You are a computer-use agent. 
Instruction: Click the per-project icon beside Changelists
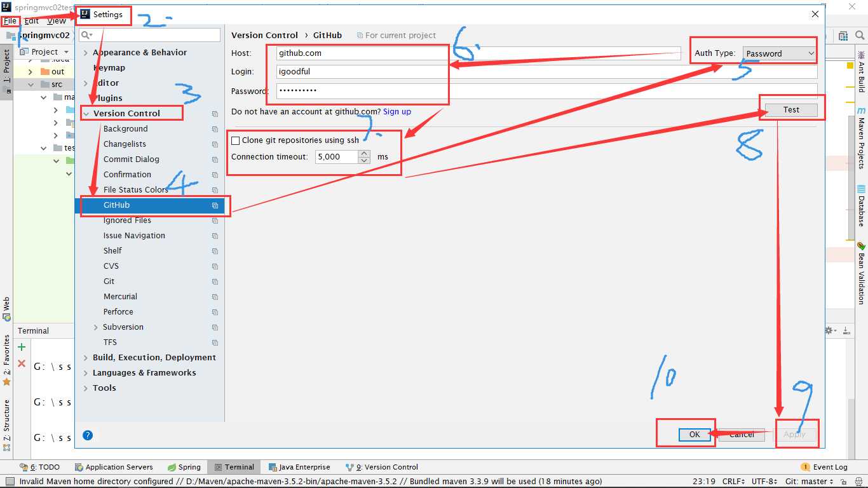point(215,144)
